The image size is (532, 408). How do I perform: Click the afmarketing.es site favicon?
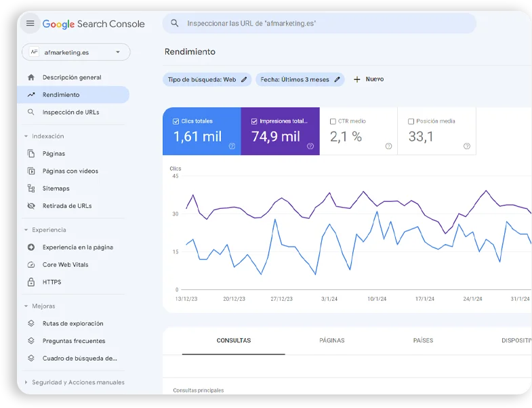click(34, 52)
